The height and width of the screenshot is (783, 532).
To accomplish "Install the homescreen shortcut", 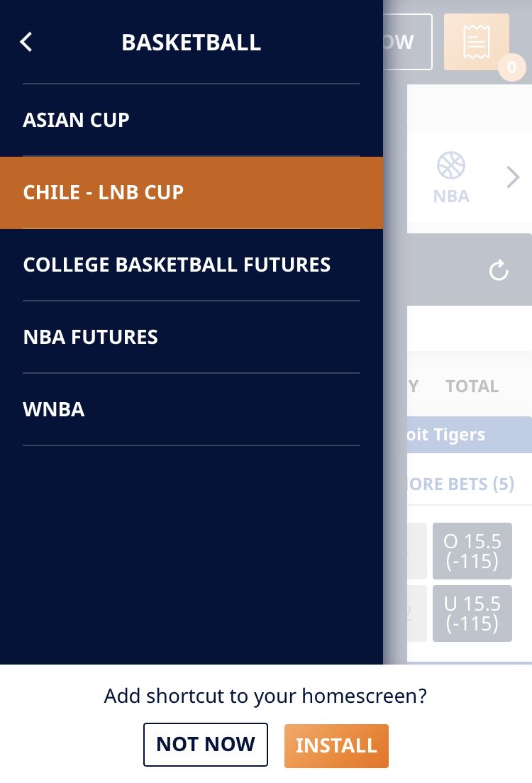I will [336, 745].
